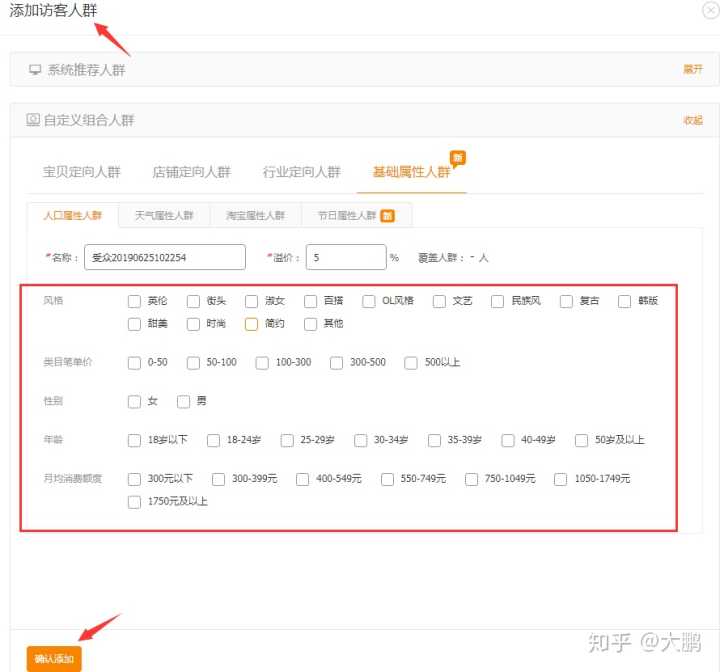Click the 新 badge on 基础属性人群

[457, 158]
